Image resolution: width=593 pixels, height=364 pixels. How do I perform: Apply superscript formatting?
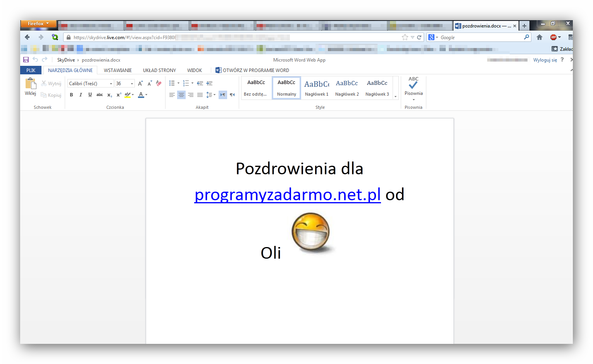pyautogui.click(x=119, y=95)
